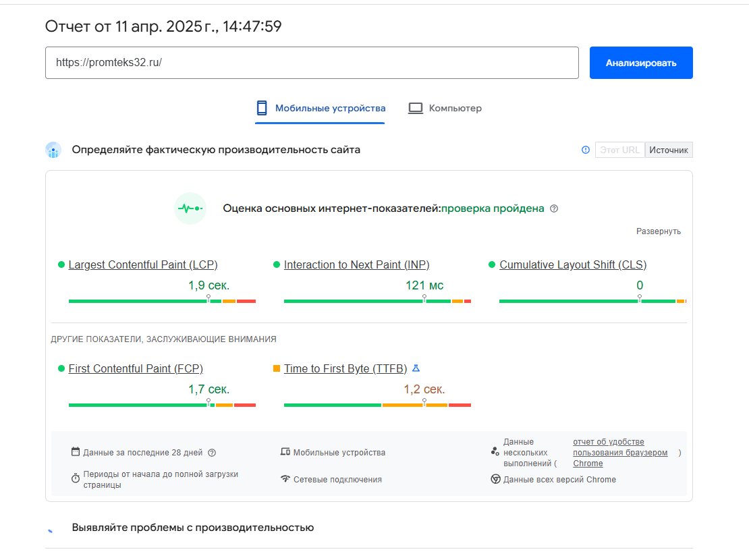
Task: Click the LCP distribution bar
Action: coord(162,301)
